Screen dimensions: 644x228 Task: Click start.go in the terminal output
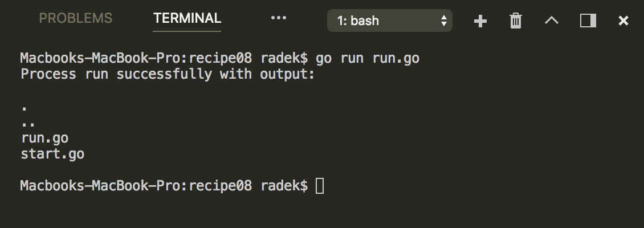[x=52, y=154]
